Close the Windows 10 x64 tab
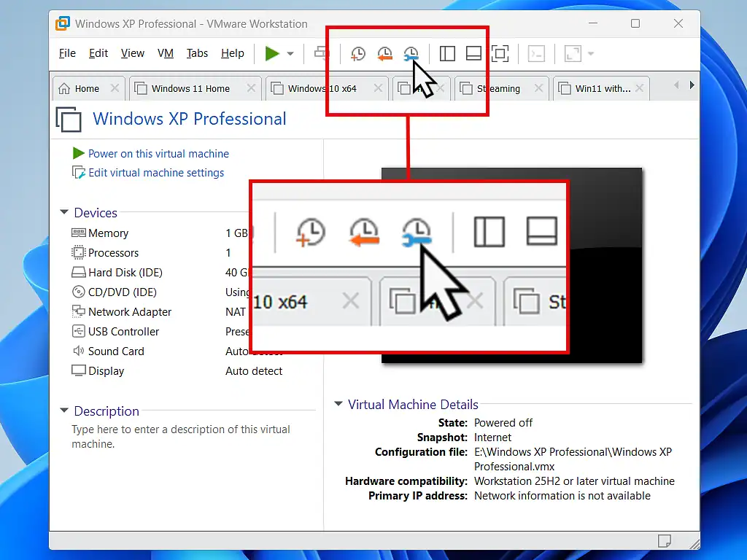This screenshot has height=560, width=747. tap(378, 88)
